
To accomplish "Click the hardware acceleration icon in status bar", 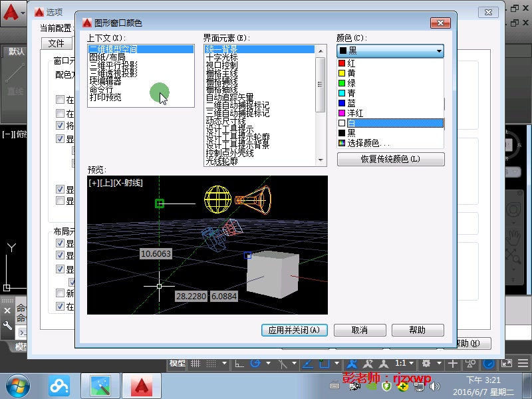I will point(488,364).
